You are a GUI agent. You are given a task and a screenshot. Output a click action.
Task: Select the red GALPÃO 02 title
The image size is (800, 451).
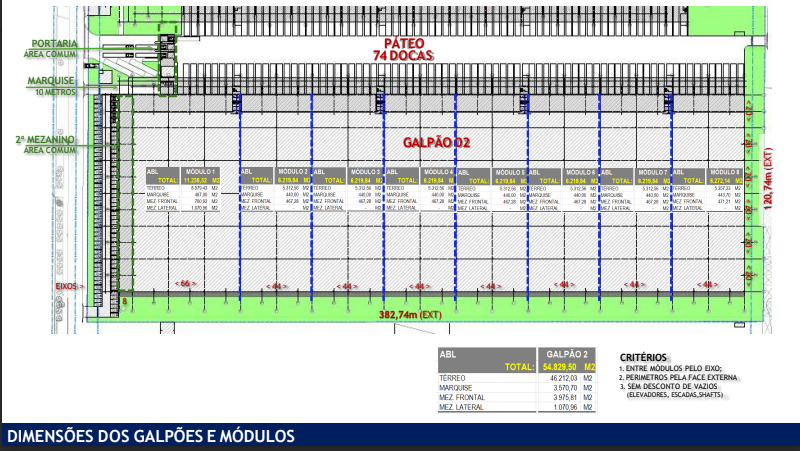(x=437, y=143)
